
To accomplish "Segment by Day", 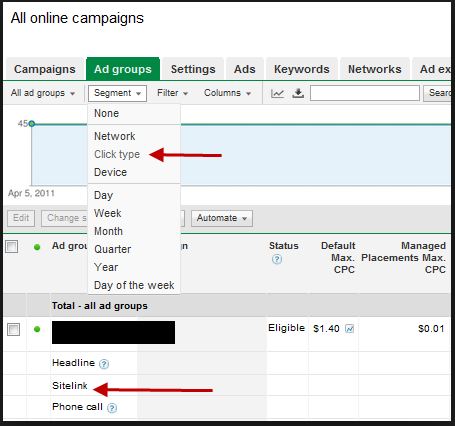I will coord(134,195).
